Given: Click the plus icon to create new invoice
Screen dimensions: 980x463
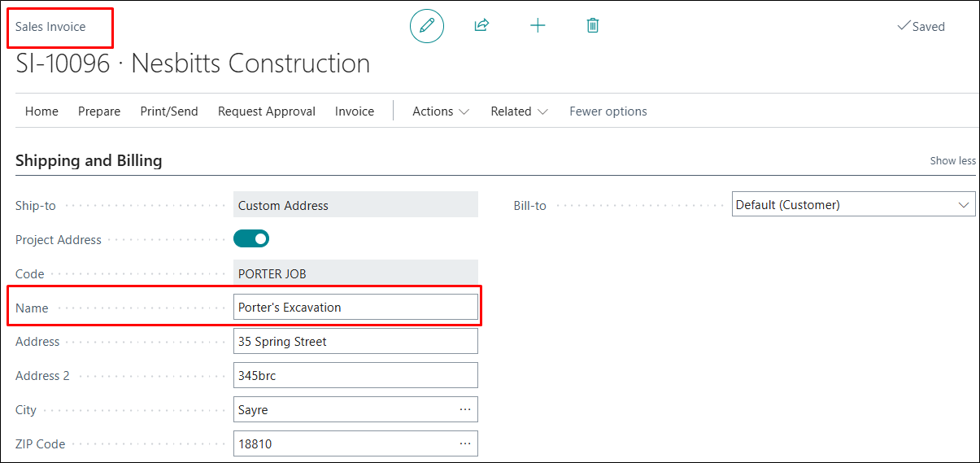Looking at the screenshot, I should [538, 26].
